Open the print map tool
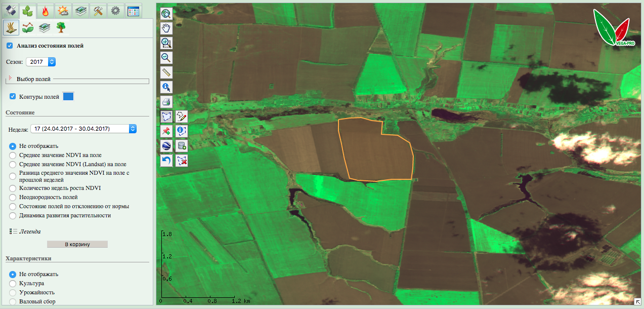 [x=166, y=101]
